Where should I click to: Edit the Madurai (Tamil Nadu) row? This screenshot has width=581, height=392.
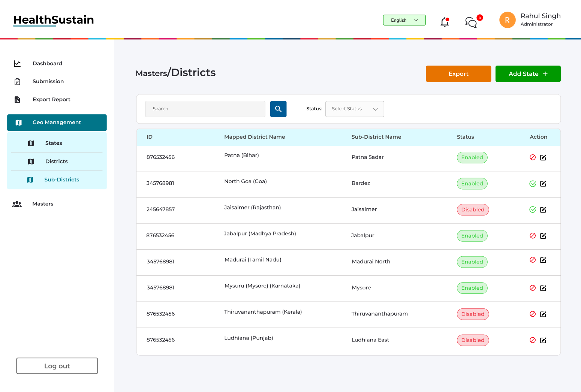[x=543, y=260]
